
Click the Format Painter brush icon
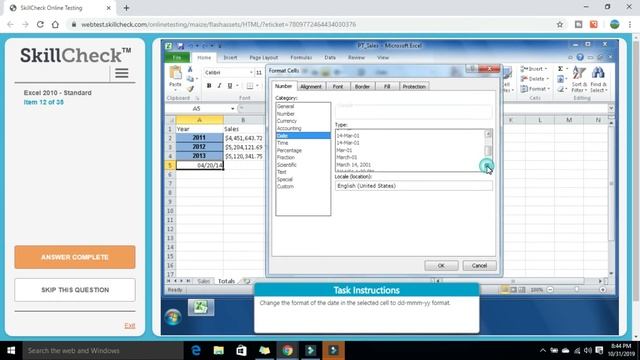(x=190, y=88)
